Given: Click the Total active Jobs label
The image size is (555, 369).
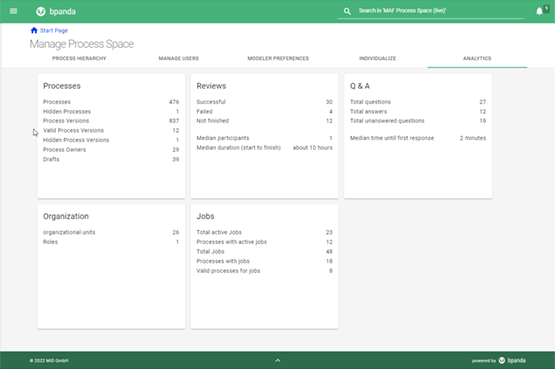Looking at the screenshot, I should click(219, 232).
